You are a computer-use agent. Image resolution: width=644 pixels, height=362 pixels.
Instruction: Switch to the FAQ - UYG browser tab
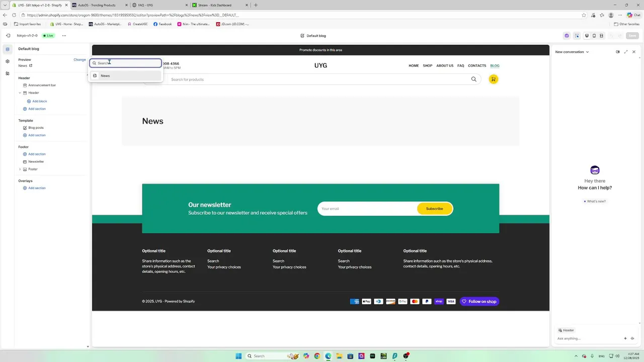pyautogui.click(x=159, y=5)
